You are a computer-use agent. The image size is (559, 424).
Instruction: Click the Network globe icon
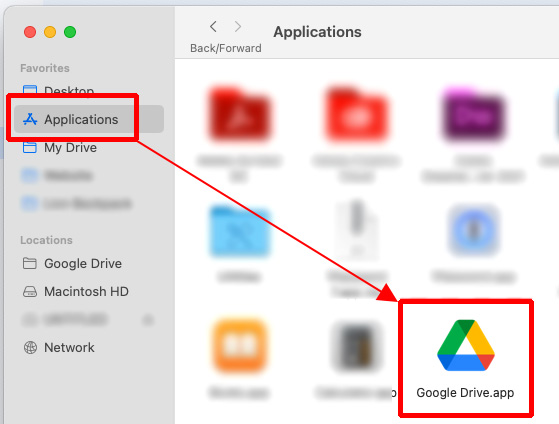(x=30, y=347)
